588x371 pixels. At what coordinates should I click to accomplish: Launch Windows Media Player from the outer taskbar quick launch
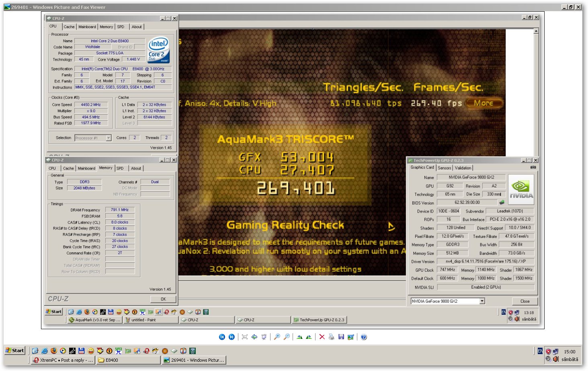pyautogui.click(x=63, y=351)
